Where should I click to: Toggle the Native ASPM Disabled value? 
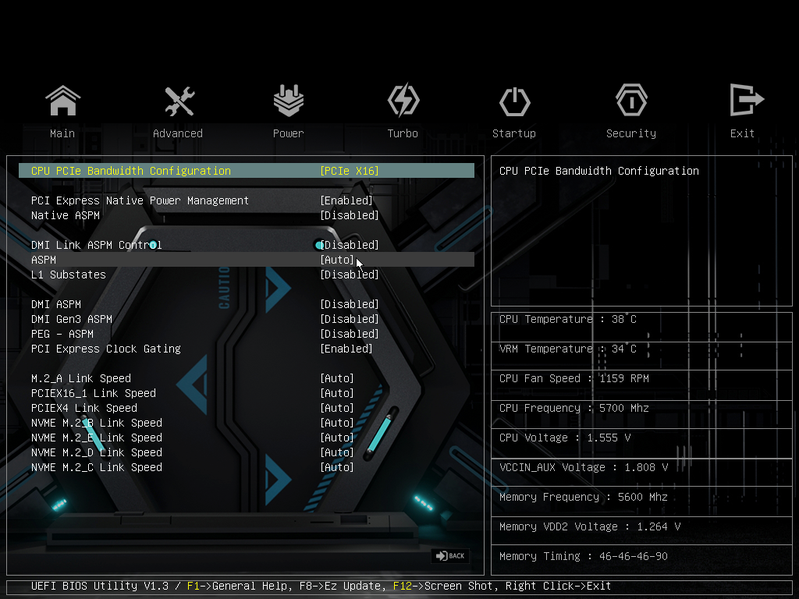349,215
